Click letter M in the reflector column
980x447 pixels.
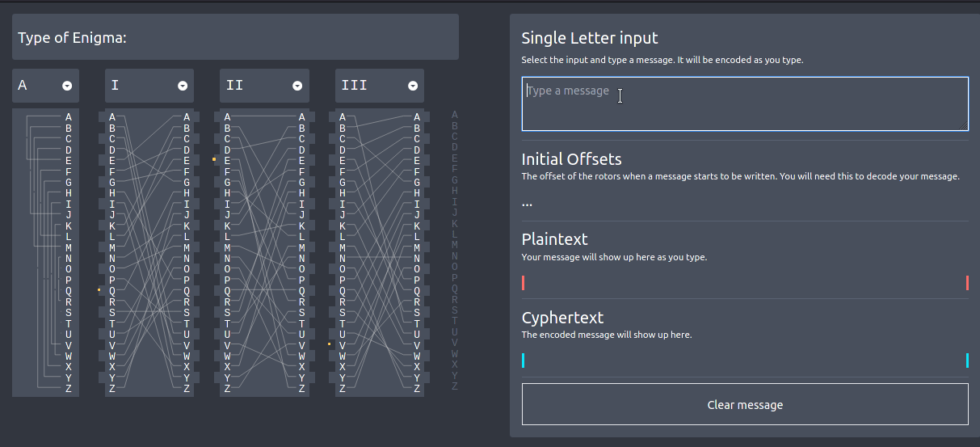[69, 247]
